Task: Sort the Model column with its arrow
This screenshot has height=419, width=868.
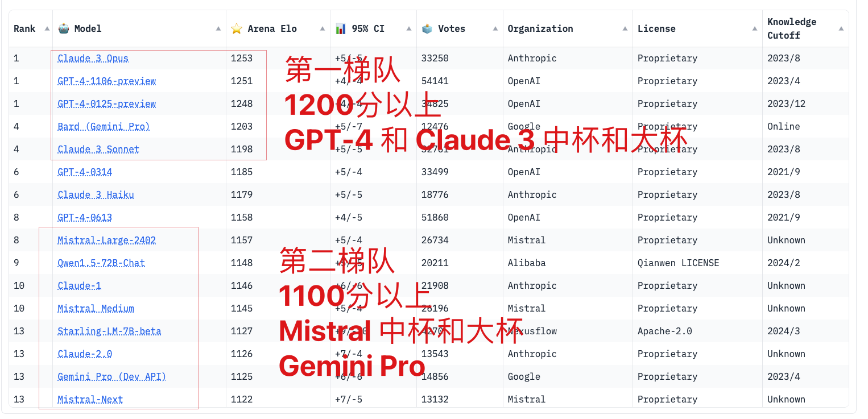Action: pyautogui.click(x=218, y=28)
